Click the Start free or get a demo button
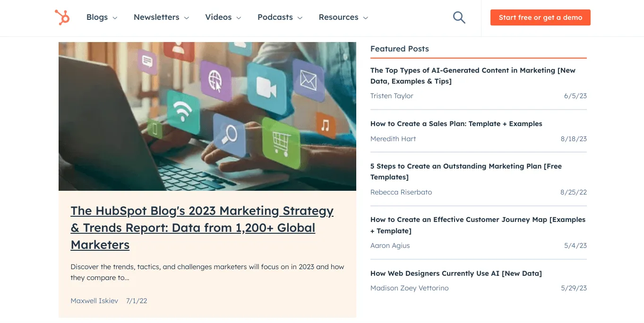The height and width of the screenshot is (323, 644). pos(540,17)
